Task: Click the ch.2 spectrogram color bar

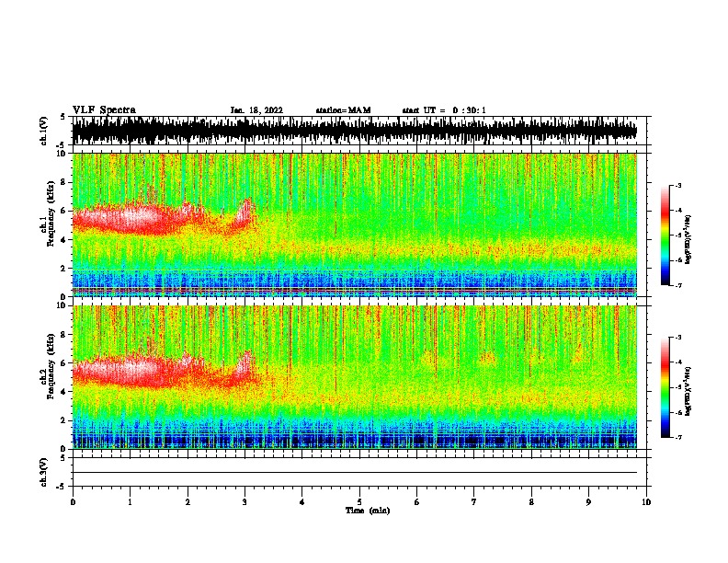Action: coord(665,387)
